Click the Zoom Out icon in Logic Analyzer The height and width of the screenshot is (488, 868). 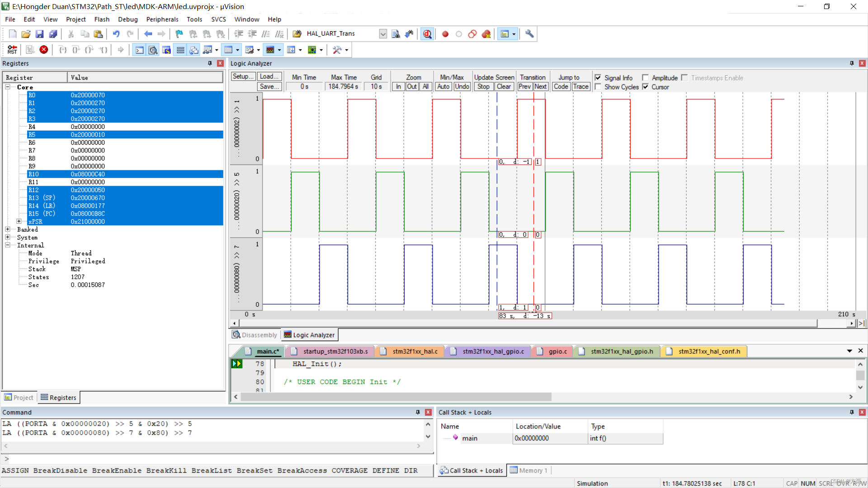[x=411, y=86]
